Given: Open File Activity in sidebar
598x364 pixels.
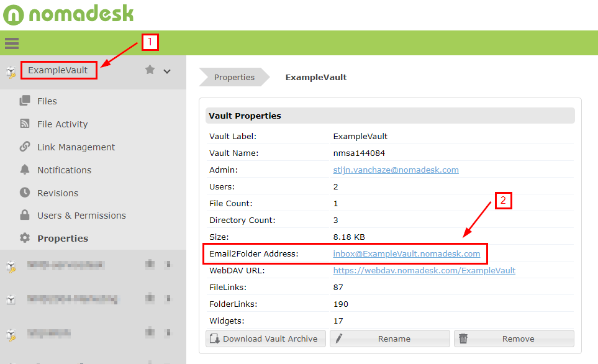Looking at the screenshot, I should pos(63,124).
